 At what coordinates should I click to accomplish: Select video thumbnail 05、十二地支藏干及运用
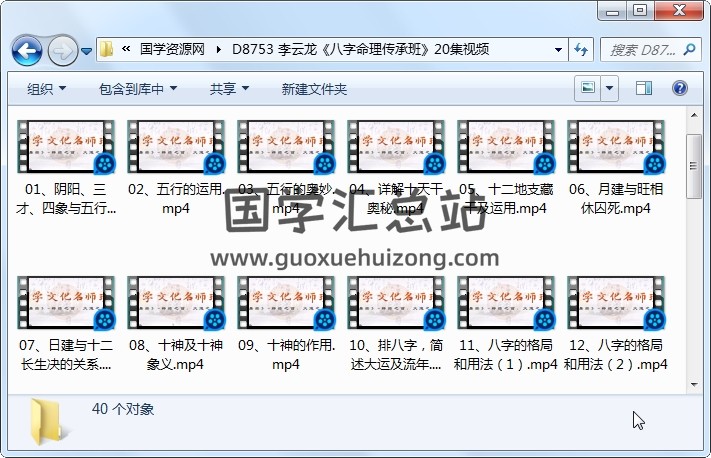[x=506, y=147]
